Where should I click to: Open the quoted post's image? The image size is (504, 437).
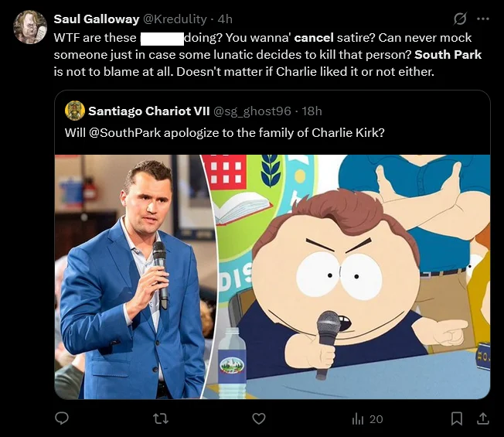272,276
